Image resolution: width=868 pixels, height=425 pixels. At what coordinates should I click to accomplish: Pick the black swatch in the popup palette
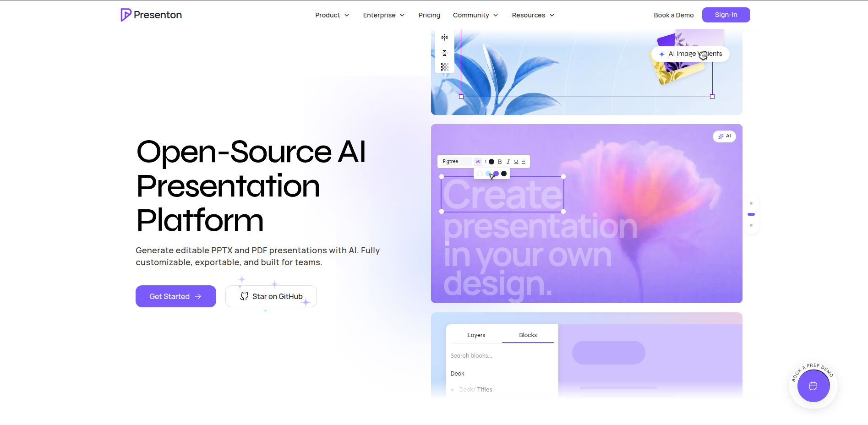(504, 174)
